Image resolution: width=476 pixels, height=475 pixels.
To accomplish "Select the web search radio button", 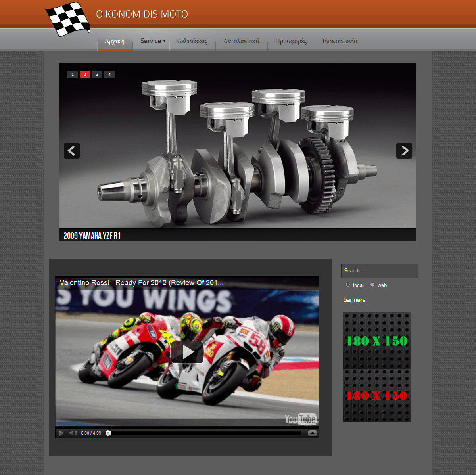I will (x=372, y=285).
